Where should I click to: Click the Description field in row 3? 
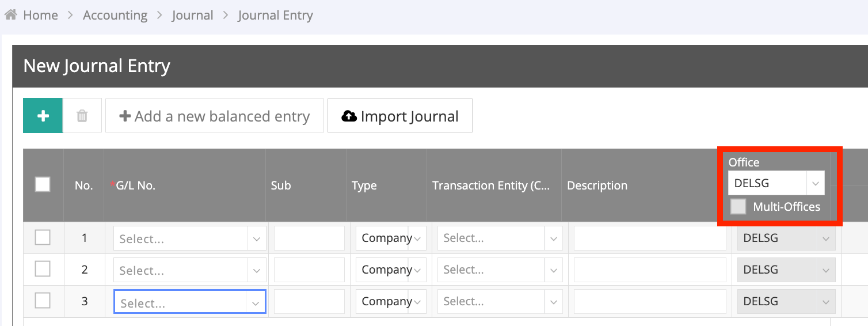pos(650,301)
